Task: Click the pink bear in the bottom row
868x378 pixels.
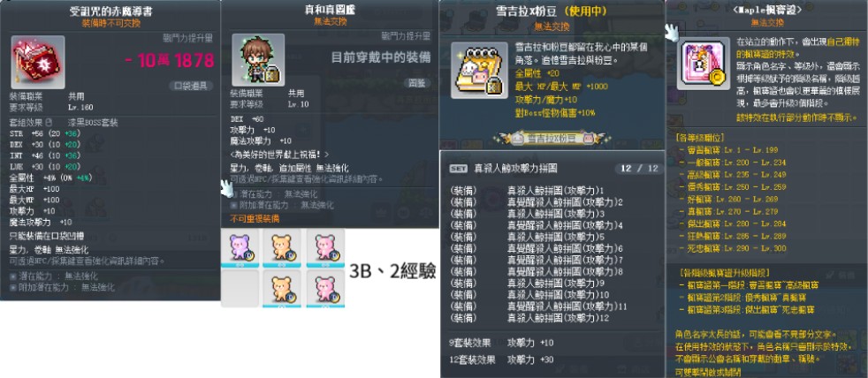Action: tap(325, 288)
